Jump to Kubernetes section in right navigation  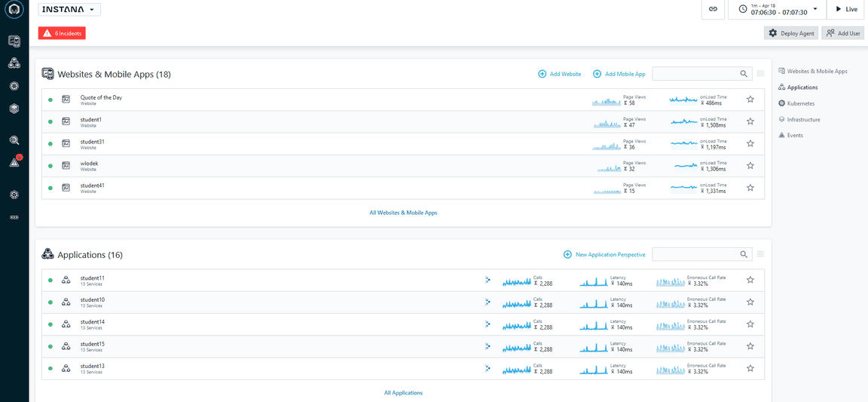[800, 103]
